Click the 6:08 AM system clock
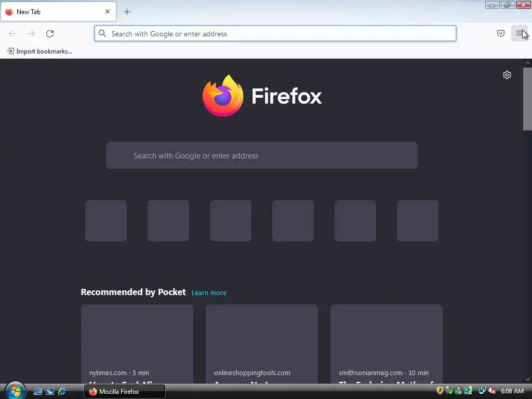532x399 pixels. pyautogui.click(x=512, y=391)
